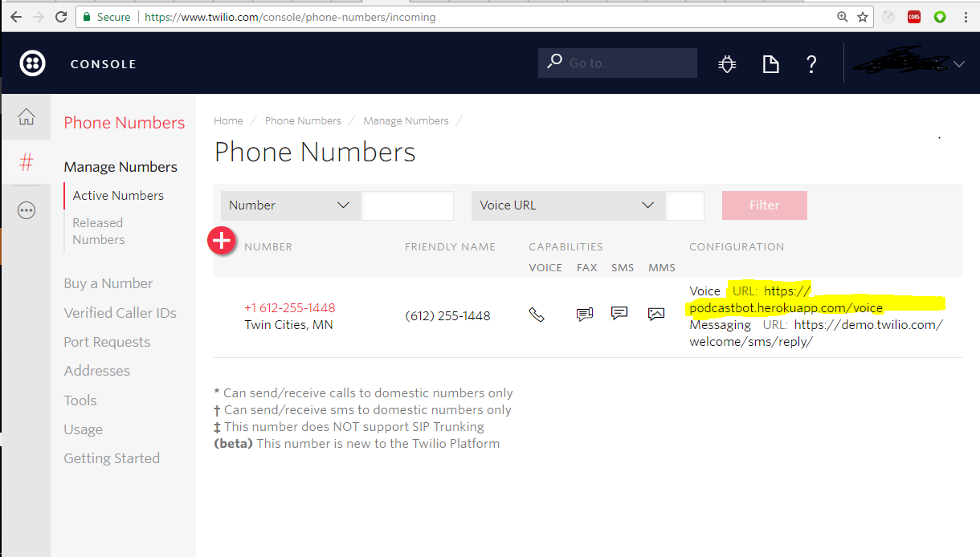Open Verified Caller IDs in sidebar
This screenshot has width=980, height=557.
click(120, 313)
